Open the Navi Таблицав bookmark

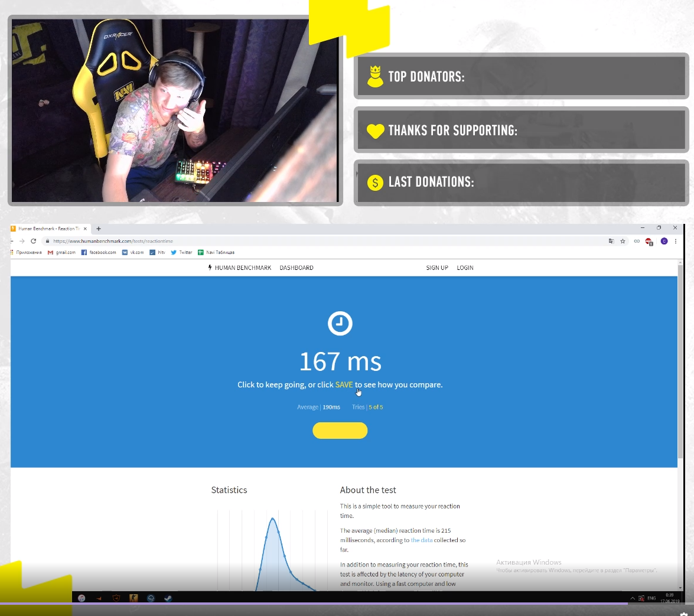pos(216,252)
